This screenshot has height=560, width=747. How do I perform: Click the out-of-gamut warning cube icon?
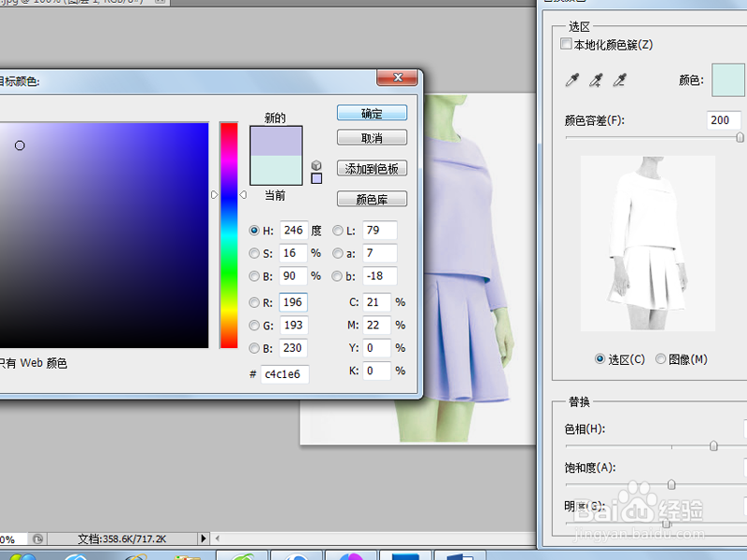317,165
